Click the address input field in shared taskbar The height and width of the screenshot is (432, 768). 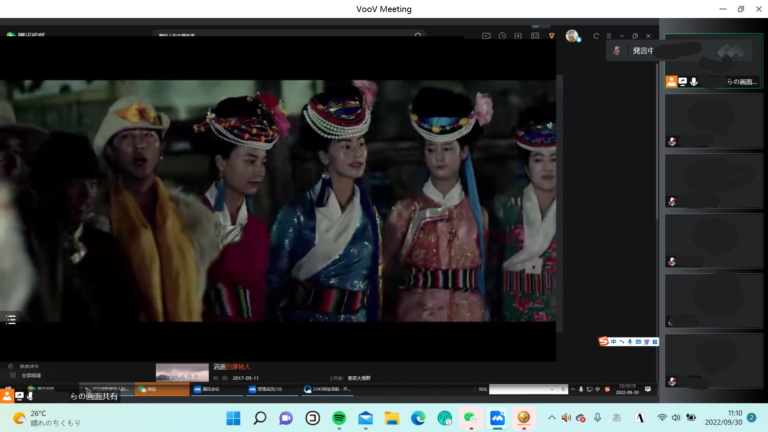524,389
